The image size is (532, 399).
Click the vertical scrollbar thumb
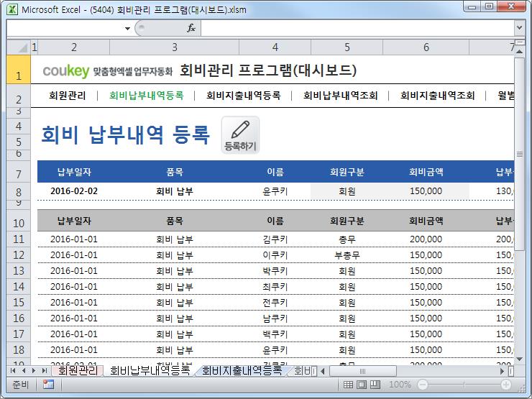[519, 154]
